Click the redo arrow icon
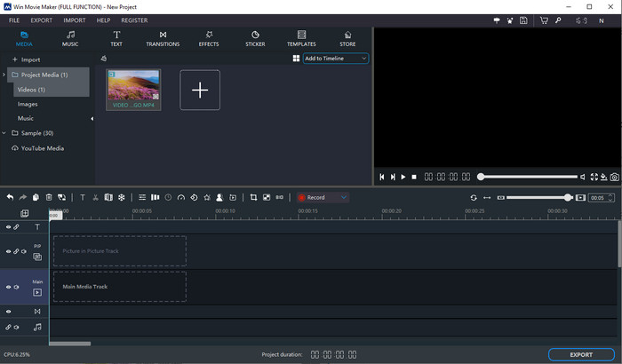 point(22,197)
